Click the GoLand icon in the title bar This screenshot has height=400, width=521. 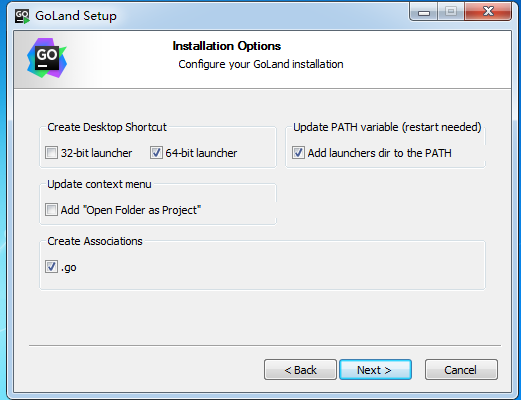tap(22, 16)
